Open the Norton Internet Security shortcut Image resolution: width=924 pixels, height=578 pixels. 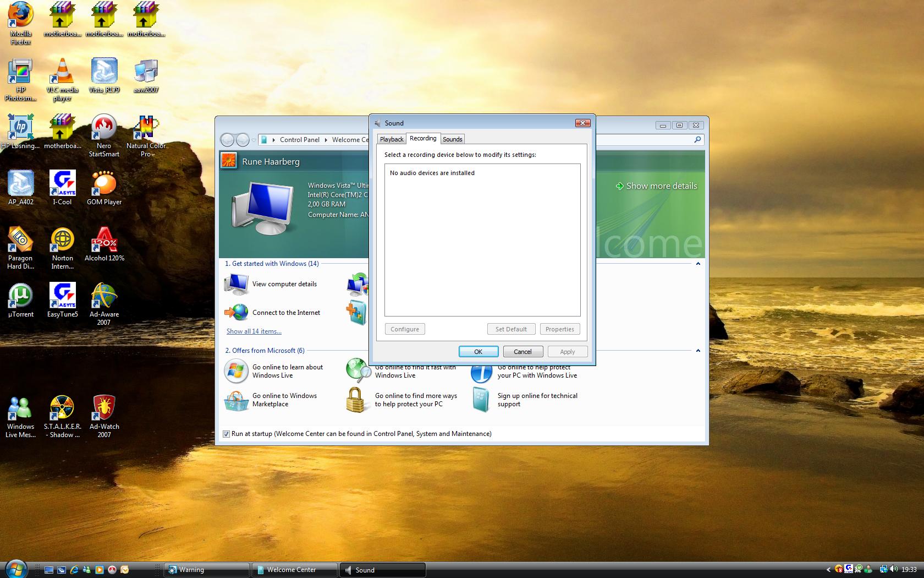click(62, 248)
